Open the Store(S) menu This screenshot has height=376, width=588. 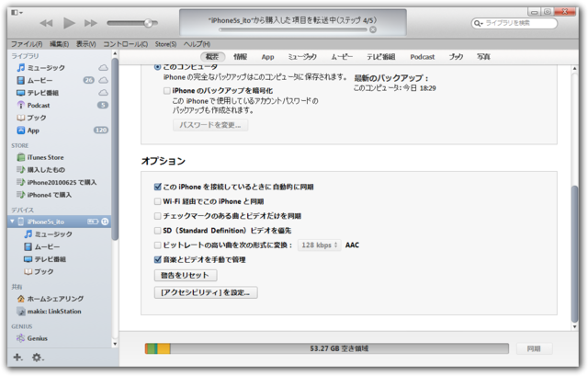pos(165,44)
